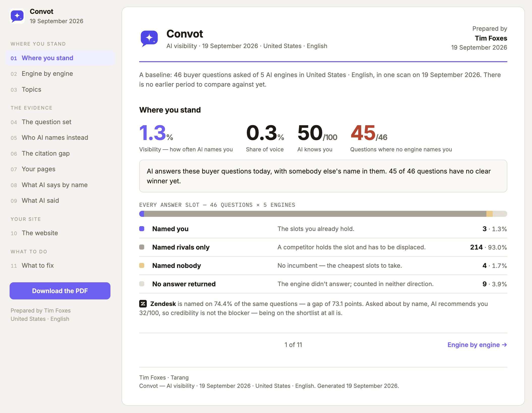This screenshot has width=532, height=413.
Task: Click the 3 · 1.3% value
Action: 494,229
